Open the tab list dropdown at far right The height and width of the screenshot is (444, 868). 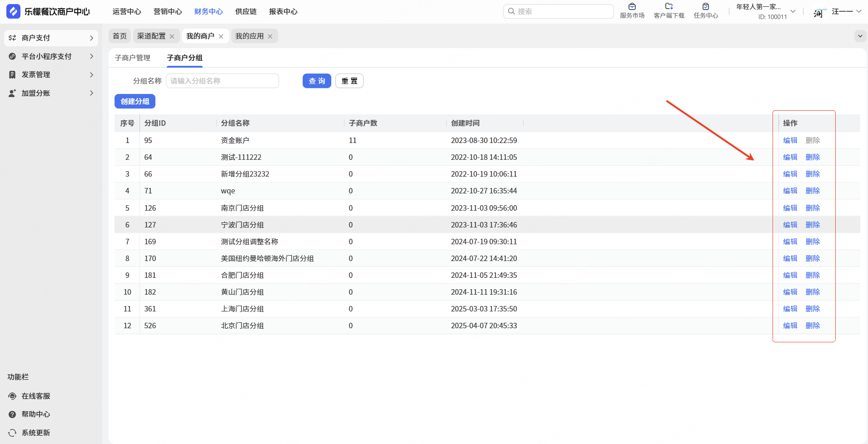[x=860, y=36]
